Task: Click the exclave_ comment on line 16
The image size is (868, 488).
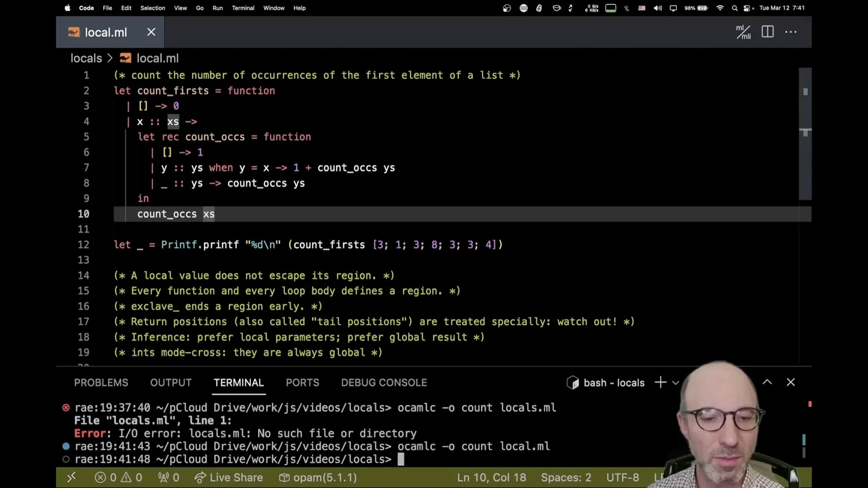Action: (x=218, y=306)
